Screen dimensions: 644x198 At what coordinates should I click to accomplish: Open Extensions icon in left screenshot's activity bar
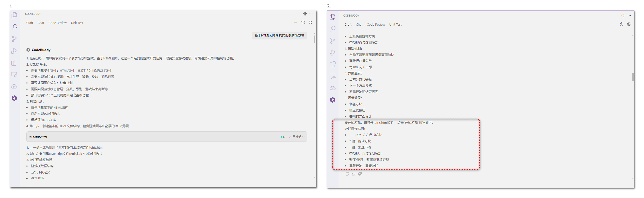click(x=14, y=63)
